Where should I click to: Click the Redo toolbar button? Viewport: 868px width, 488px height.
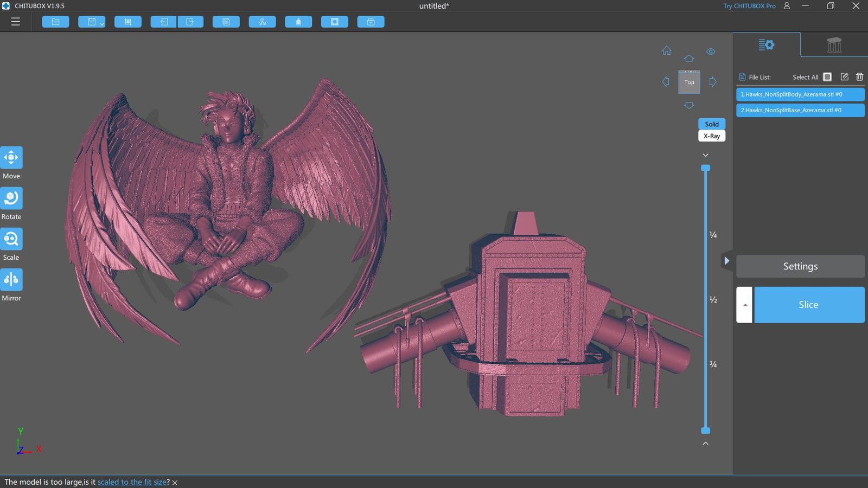coord(190,22)
